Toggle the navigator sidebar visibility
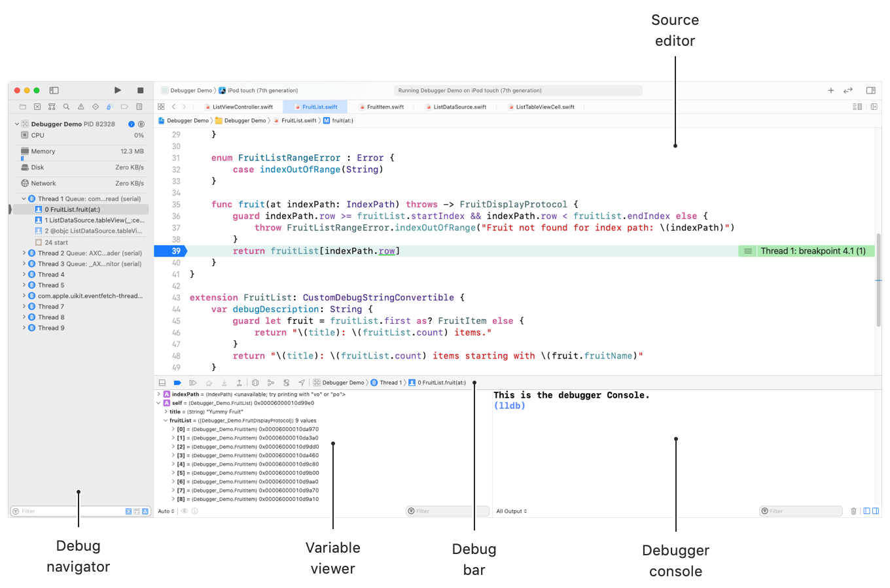890x588 pixels. (54, 90)
